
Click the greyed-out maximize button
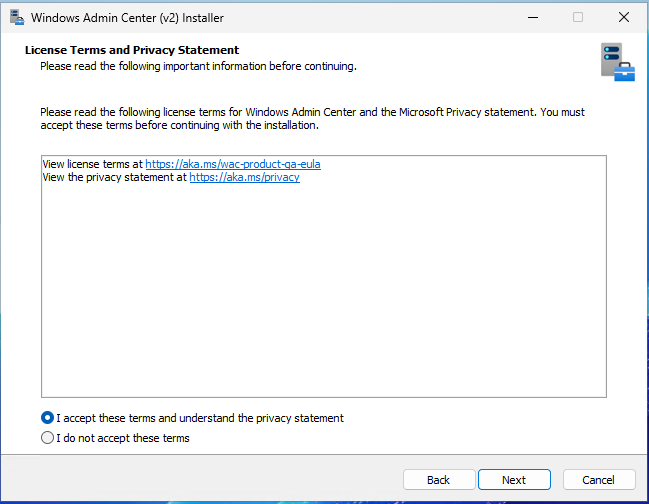pyautogui.click(x=578, y=17)
